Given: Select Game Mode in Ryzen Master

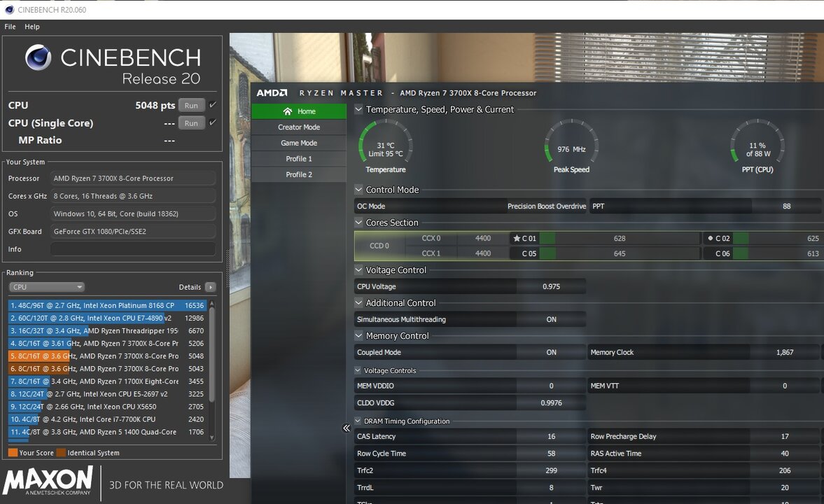Looking at the screenshot, I should point(298,143).
